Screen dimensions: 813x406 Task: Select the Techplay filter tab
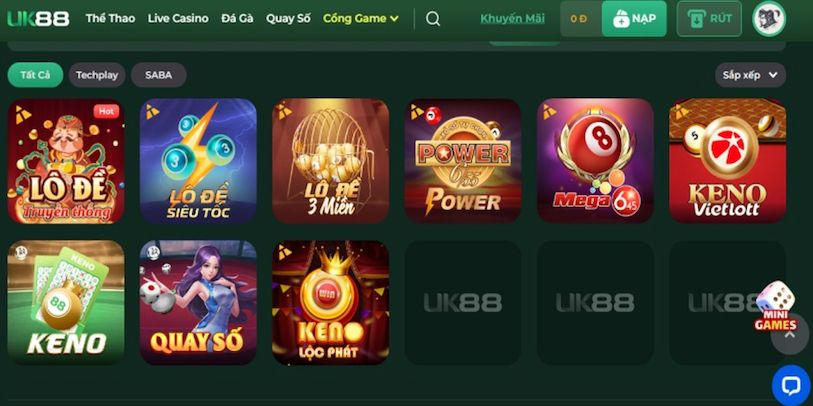pos(97,75)
